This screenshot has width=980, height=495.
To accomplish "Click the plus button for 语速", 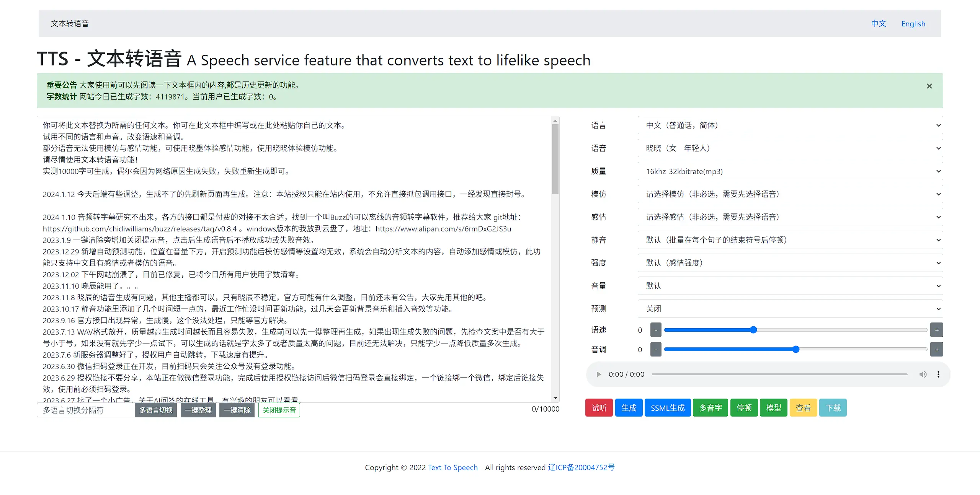I will 937,330.
